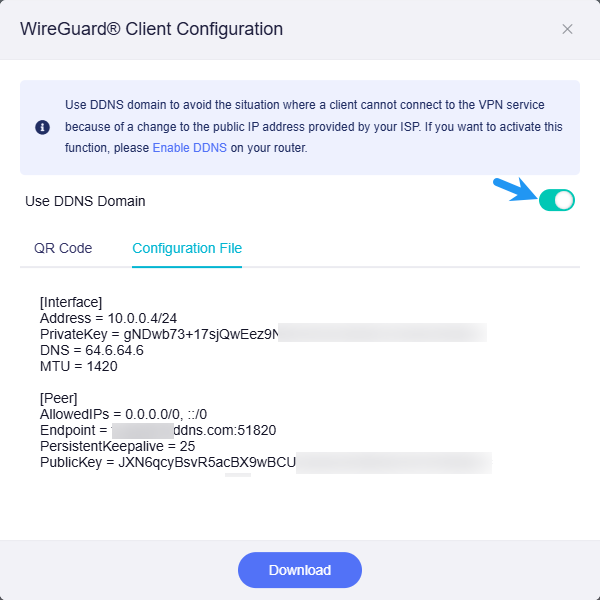Click the [Peer] section header line
Image resolution: width=600 pixels, height=600 pixels.
pos(60,398)
